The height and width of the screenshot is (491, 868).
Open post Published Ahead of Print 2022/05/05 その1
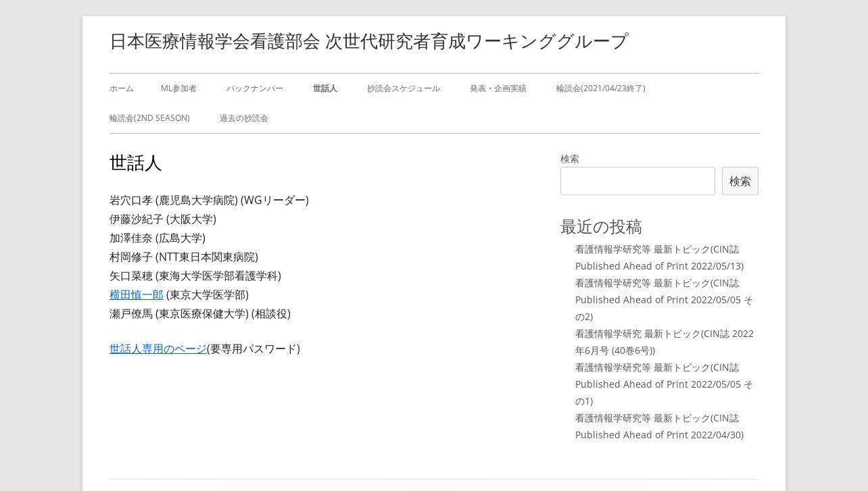pyautogui.click(x=664, y=384)
